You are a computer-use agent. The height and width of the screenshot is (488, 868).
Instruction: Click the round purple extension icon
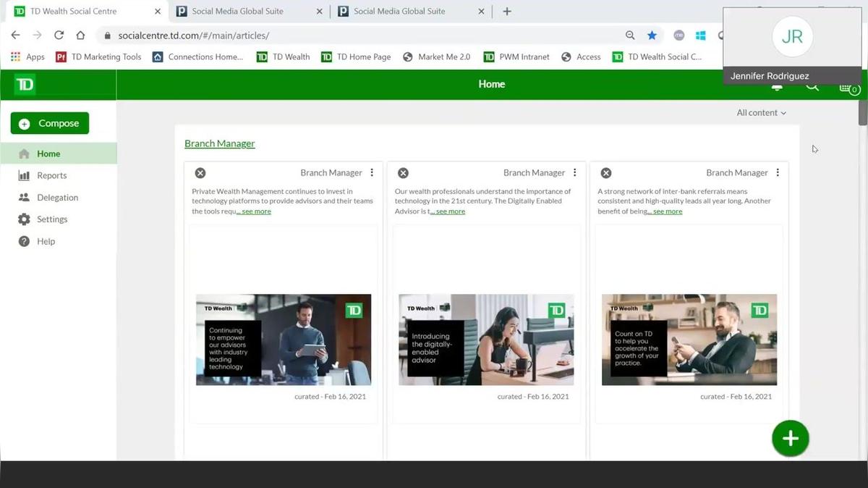tap(678, 35)
